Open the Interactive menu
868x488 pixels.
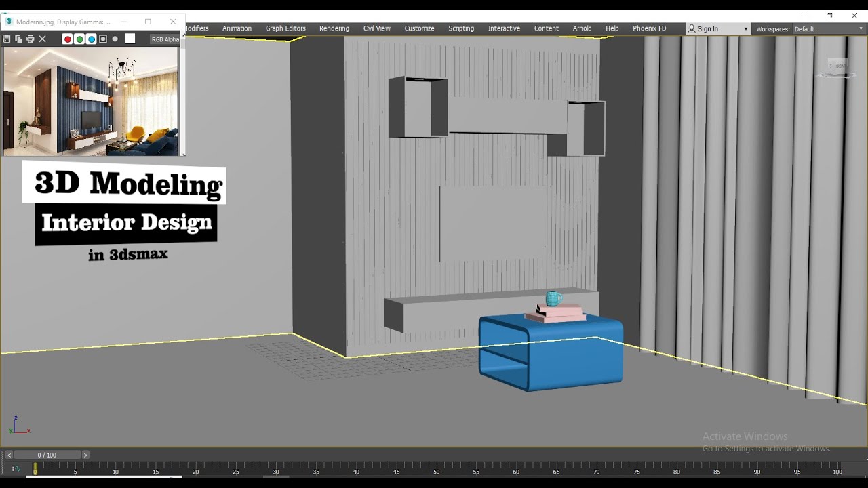tap(504, 28)
